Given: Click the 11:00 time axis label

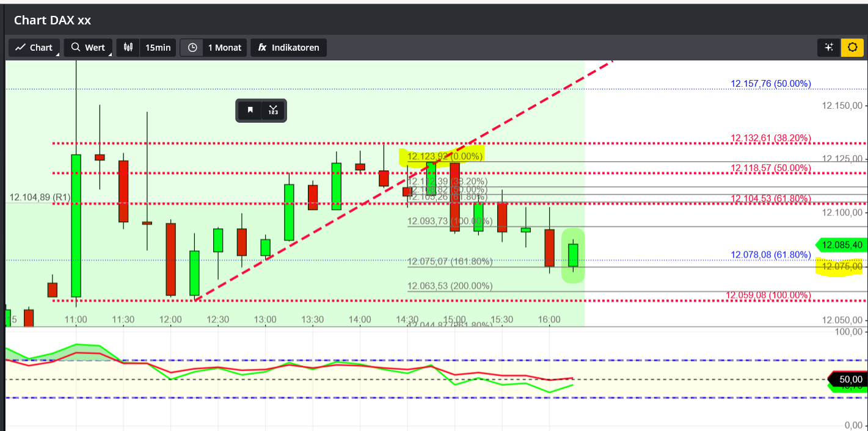Looking at the screenshot, I should [x=76, y=320].
